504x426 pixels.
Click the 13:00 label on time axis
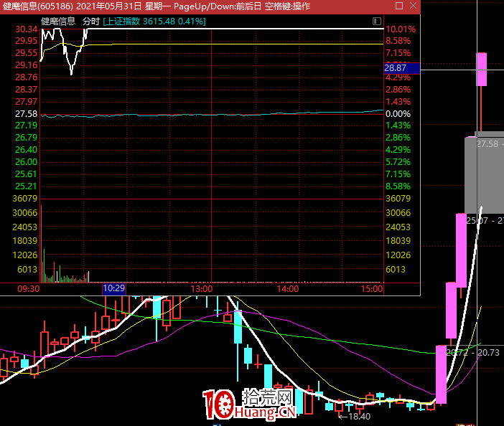(202, 288)
